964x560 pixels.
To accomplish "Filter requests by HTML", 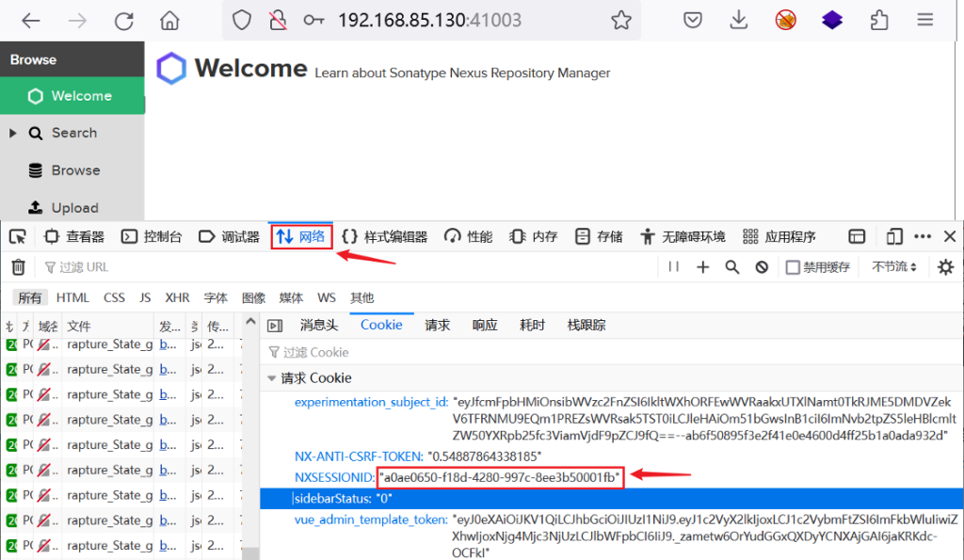I will [72, 298].
